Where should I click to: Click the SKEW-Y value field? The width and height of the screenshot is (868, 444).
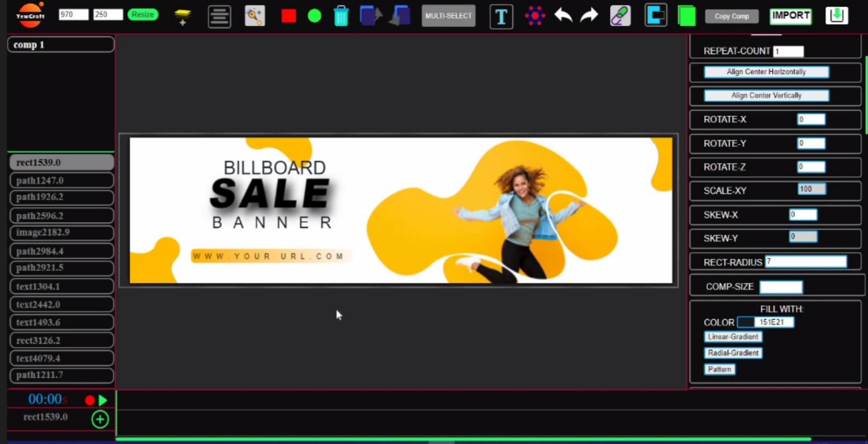(x=803, y=237)
